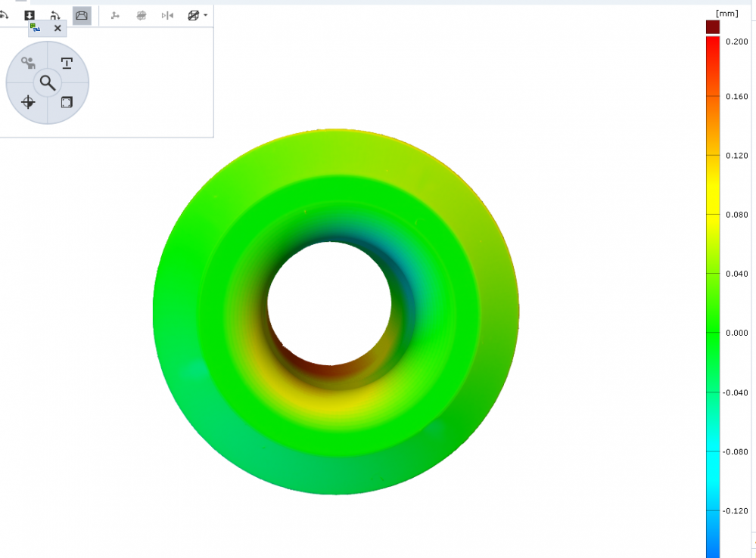Click the 0.200 label on the legend
756x558 pixels.
tap(736, 42)
